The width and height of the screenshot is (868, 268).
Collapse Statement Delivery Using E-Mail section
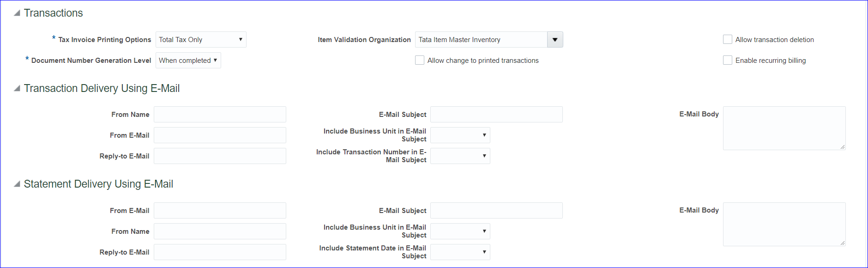tap(17, 184)
